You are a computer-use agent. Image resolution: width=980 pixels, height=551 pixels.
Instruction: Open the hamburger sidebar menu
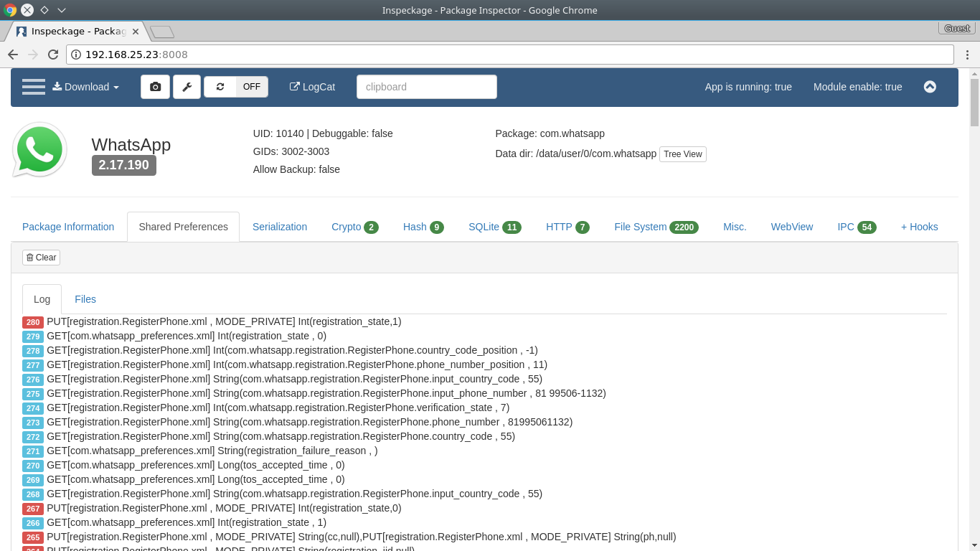34,87
